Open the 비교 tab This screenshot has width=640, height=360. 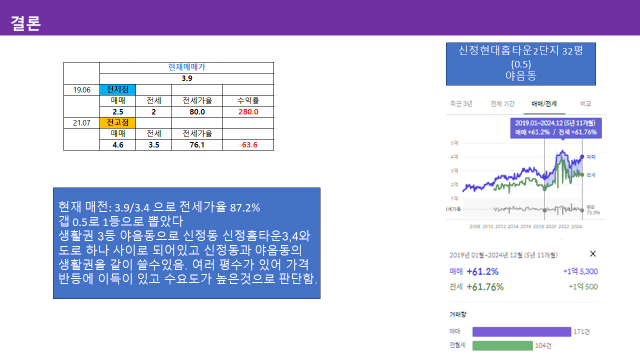(x=586, y=104)
